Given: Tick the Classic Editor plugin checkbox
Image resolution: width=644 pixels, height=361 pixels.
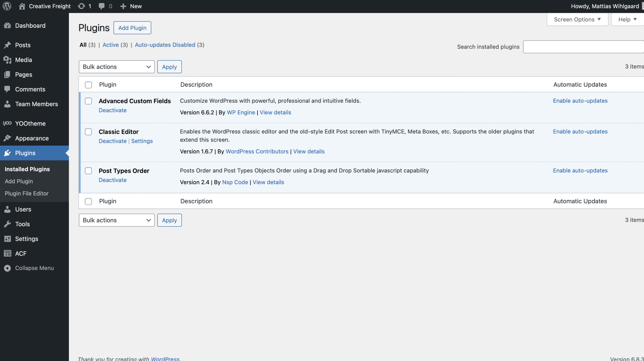Looking at the screenshot, I should (88, 132).
